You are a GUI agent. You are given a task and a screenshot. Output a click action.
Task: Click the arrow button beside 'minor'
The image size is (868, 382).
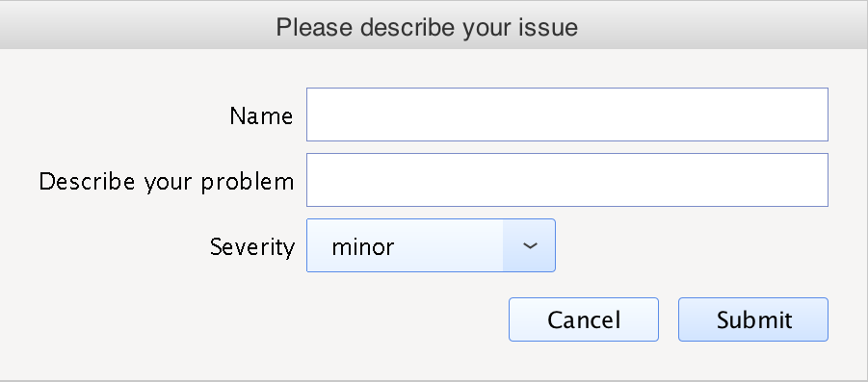[529, 245]
